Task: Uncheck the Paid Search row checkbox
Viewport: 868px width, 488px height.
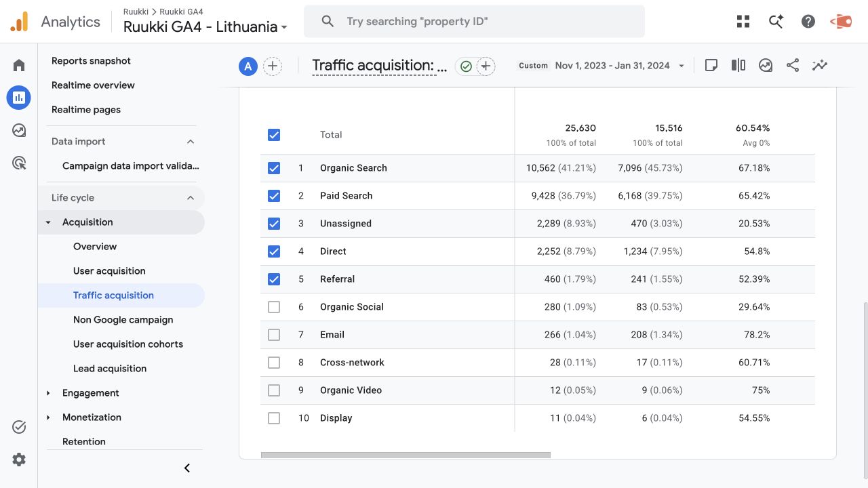Action: click(x=274, y=196)
